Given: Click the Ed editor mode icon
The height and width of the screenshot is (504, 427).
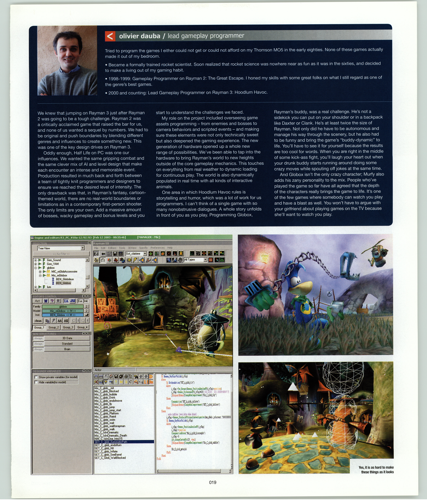Looking at the screenshot, I should [96, 254].
